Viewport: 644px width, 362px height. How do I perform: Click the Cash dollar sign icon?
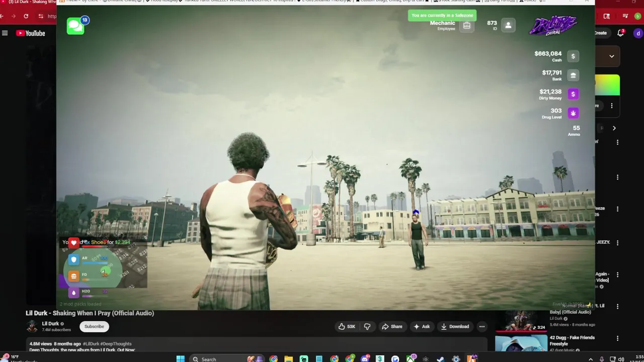tap(573, 56)
